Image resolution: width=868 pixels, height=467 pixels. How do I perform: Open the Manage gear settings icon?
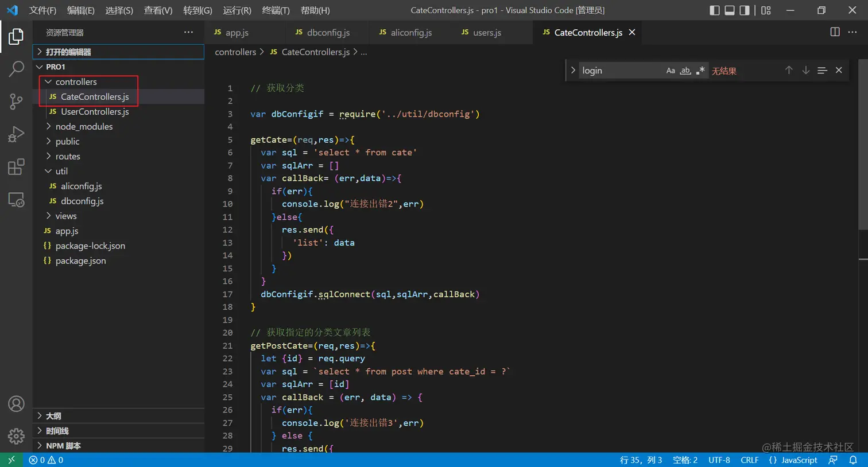click(16, 436)
